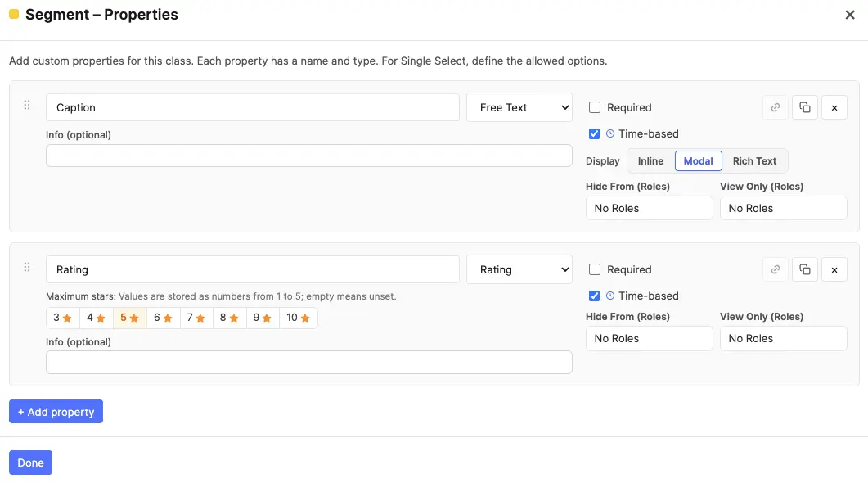This screenshot has width=868, height=483.
Task: Click the Add property button
Action: pyautogui.click(x=56, y=412)
